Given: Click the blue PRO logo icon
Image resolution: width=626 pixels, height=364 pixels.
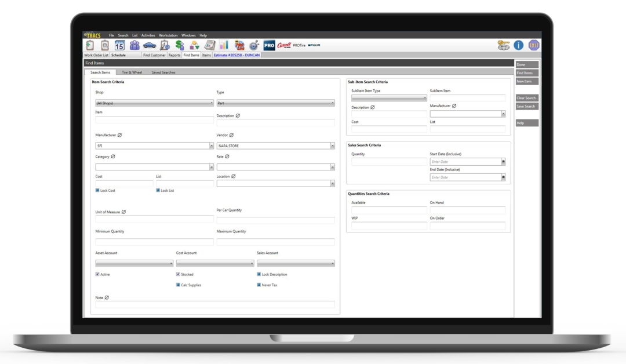Looking at the screenshot, I should [269, 45].
